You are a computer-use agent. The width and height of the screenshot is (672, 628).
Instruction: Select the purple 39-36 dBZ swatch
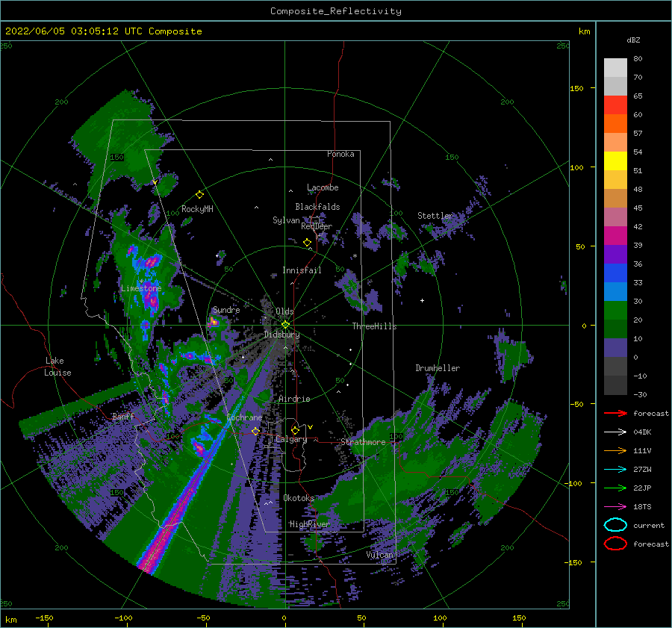(x=615, y=255)
